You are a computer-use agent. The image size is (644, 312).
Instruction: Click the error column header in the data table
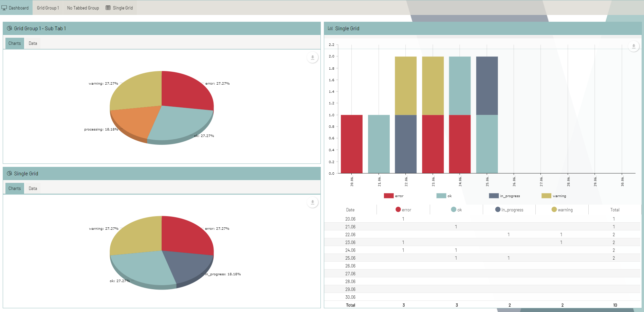tap(403, 210)
